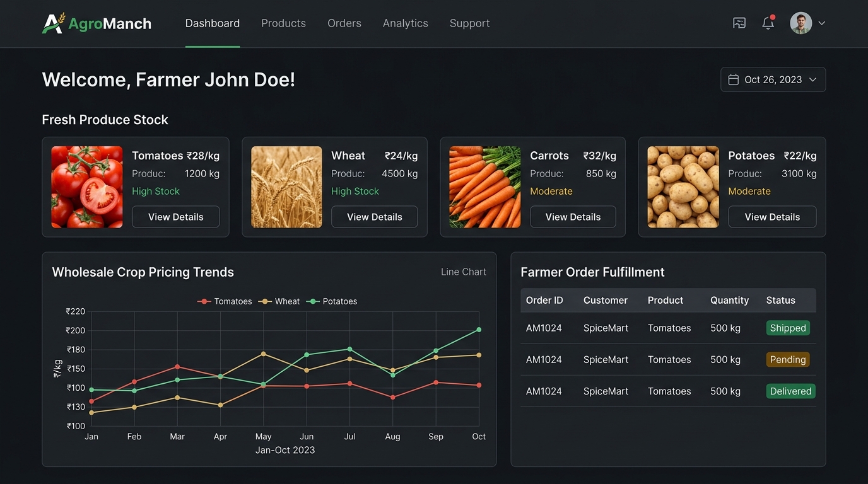Click the Potatoes product image
This screenshot has height=484, width=868.
[683, 187]
